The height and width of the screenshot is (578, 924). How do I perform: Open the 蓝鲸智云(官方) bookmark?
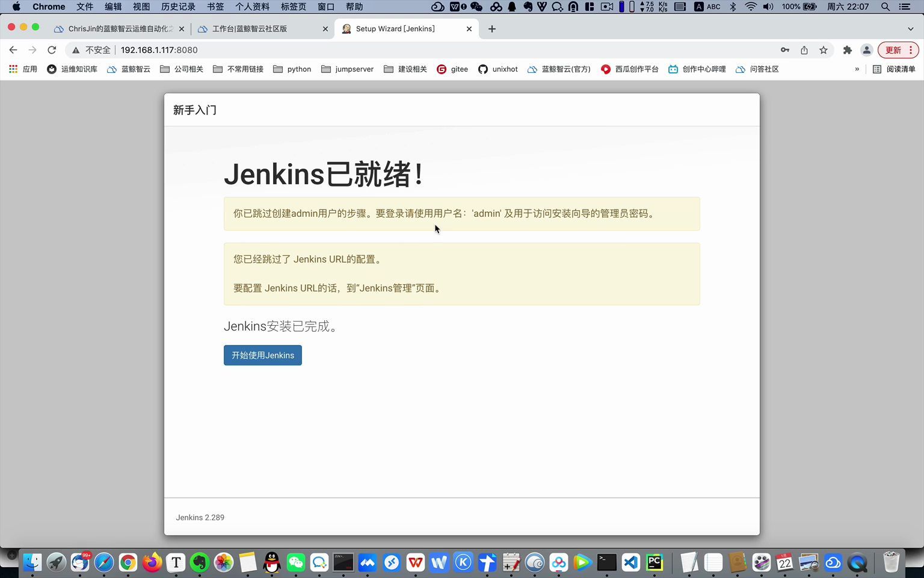[x=559, y=69]
